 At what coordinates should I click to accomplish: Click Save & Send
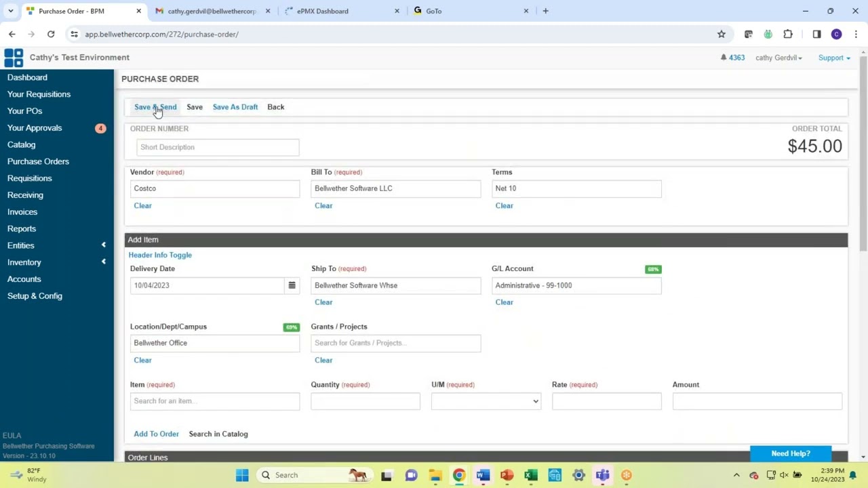[x=155, y=107]
